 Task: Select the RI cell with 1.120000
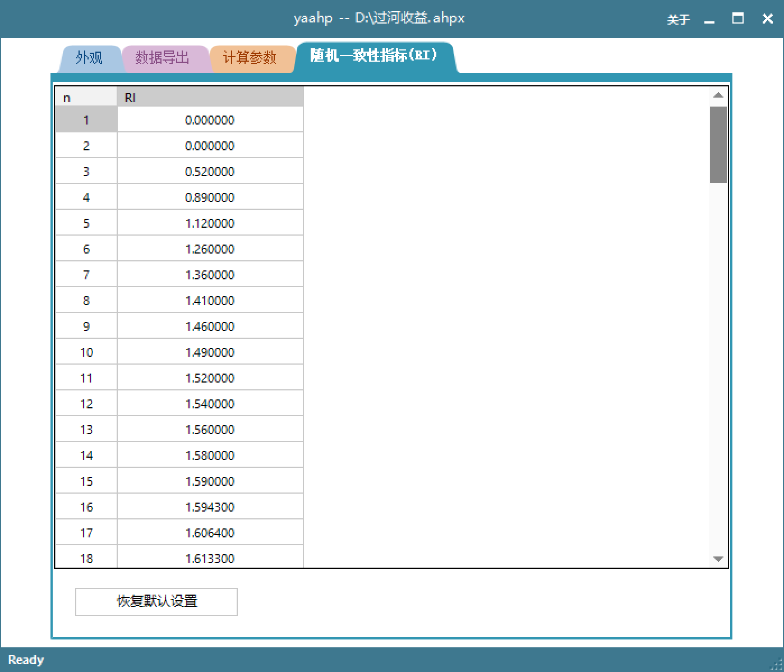(210, 223)
